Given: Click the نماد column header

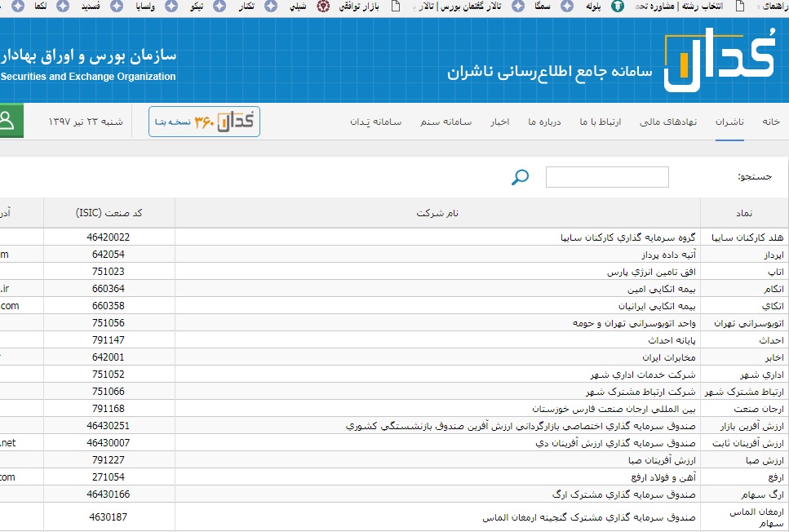Looking at the screenshot, I should [x=744, y=213].
